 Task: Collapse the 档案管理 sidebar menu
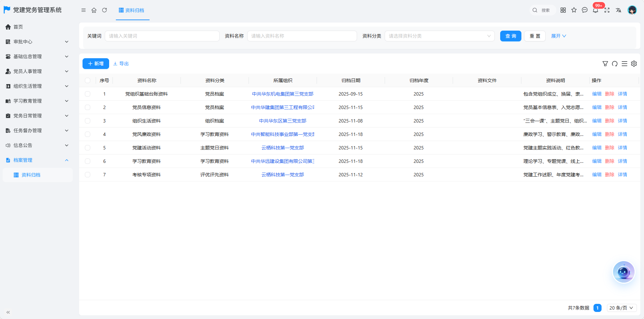point(37,160)
